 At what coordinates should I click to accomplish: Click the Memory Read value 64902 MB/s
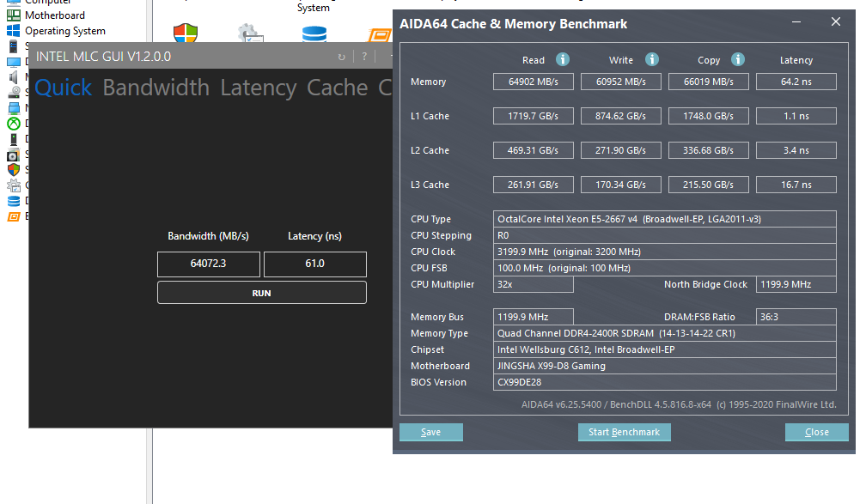[x=533, y=82]
